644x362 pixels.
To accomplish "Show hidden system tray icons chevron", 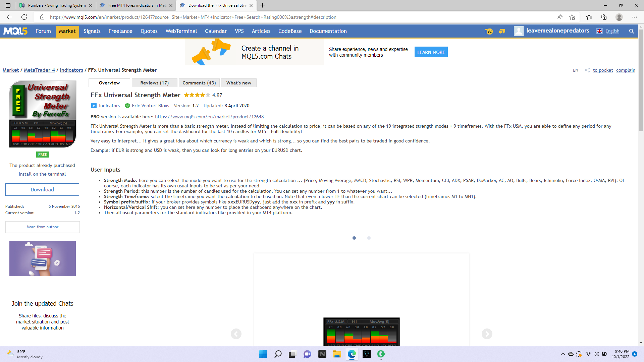I will (x=562, y=354).
